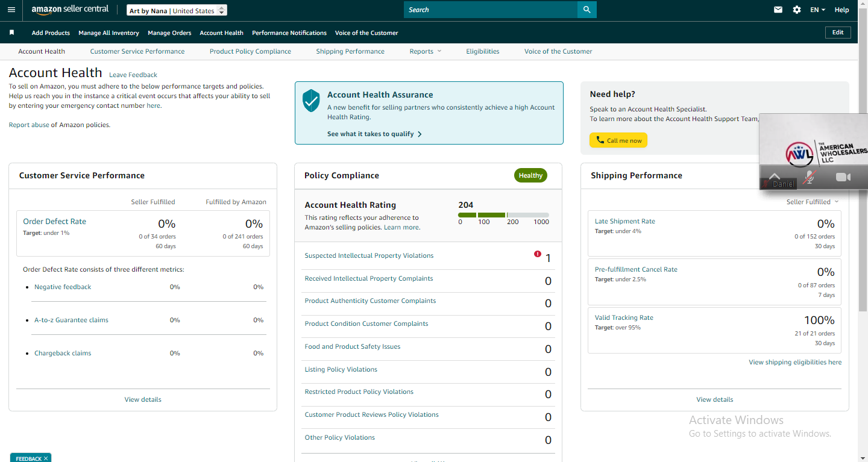The height and width of the screenshot is (462, 868).
Task: Open the Pre-fulfillment Cancel Rate link
Action: click(636, 269)
